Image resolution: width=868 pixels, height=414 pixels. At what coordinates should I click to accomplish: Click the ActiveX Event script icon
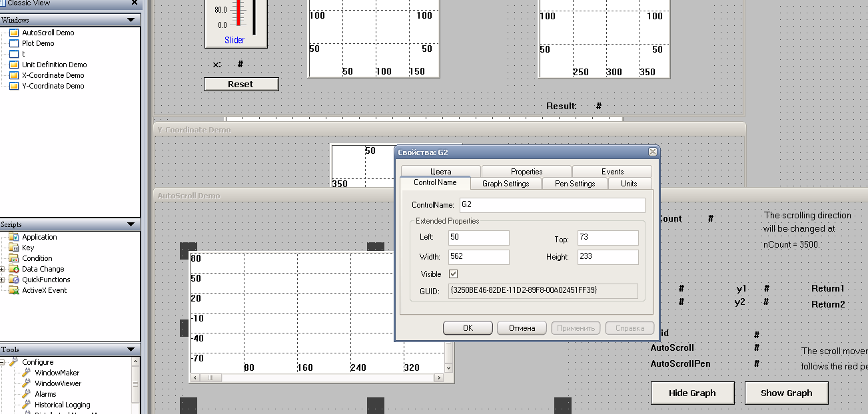pyautogui.click(x=13, y=290)
